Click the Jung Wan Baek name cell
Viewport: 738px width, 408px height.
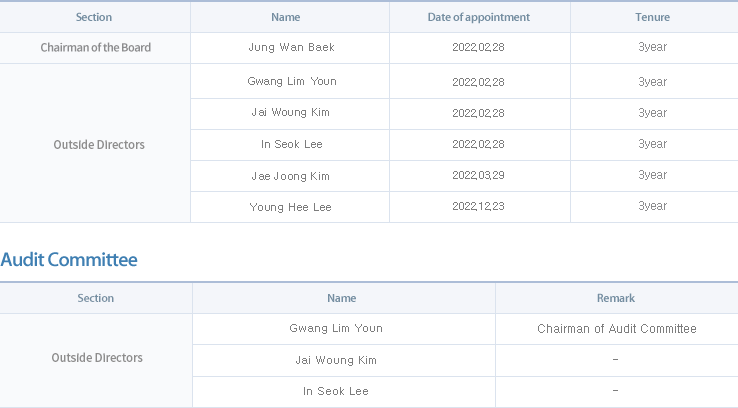point(291,48)
